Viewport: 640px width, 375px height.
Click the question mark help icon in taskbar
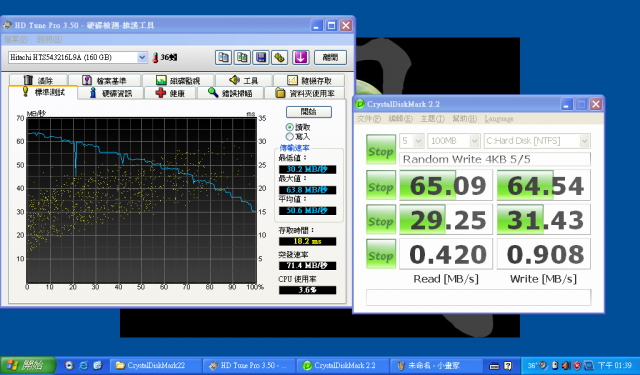coord(508,366)
